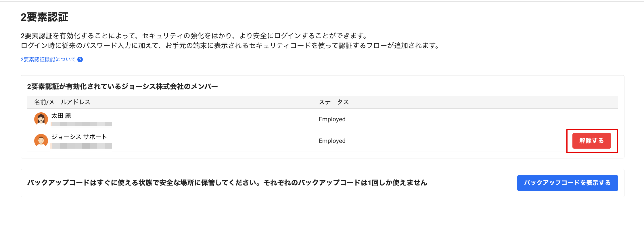Select the 太田 麗 member name
The height and width of the screenshot is (231, 644).
[61, 116]
